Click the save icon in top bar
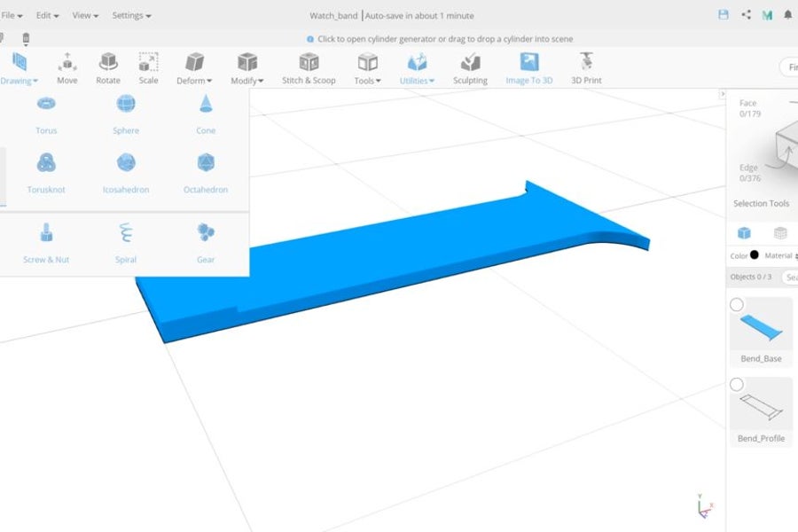The width and height of the screenshot is (798, 532). tap(724, 15)
